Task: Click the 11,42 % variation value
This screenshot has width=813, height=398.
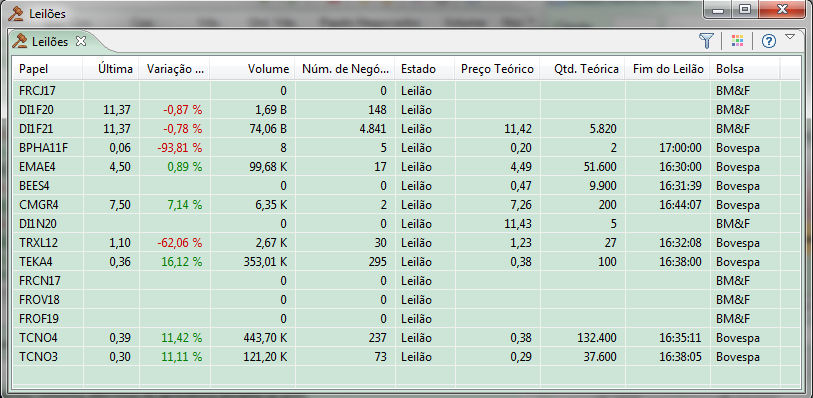Action: tap(181, 338)
